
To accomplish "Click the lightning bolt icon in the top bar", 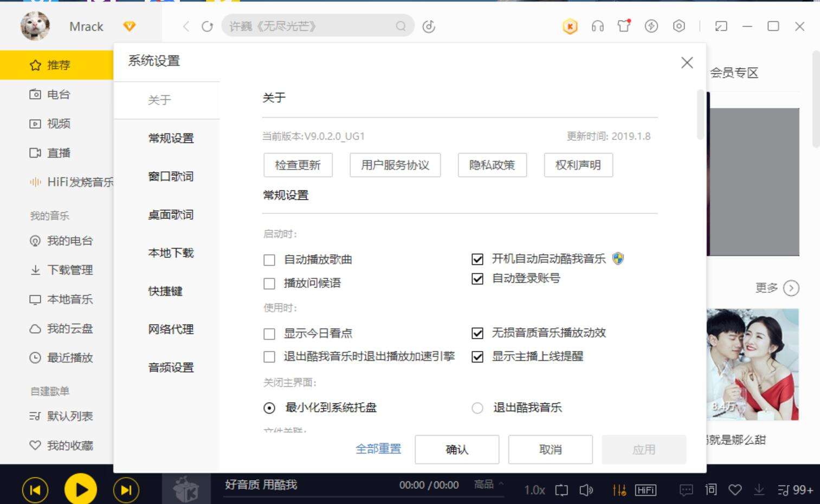I will (651, 26).
